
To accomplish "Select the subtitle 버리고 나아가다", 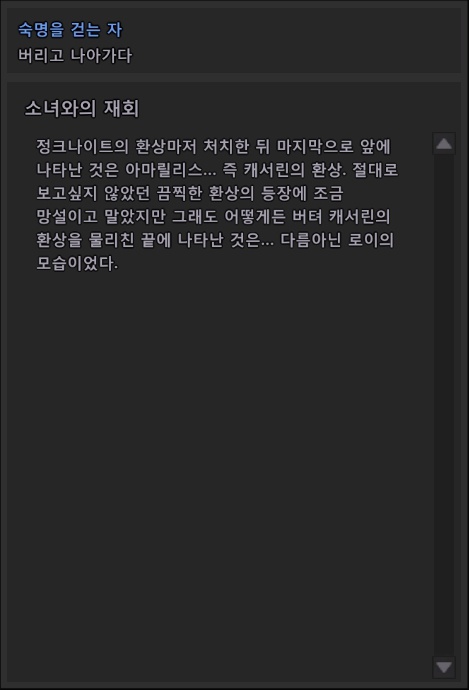I will click(x=75, y=55).
